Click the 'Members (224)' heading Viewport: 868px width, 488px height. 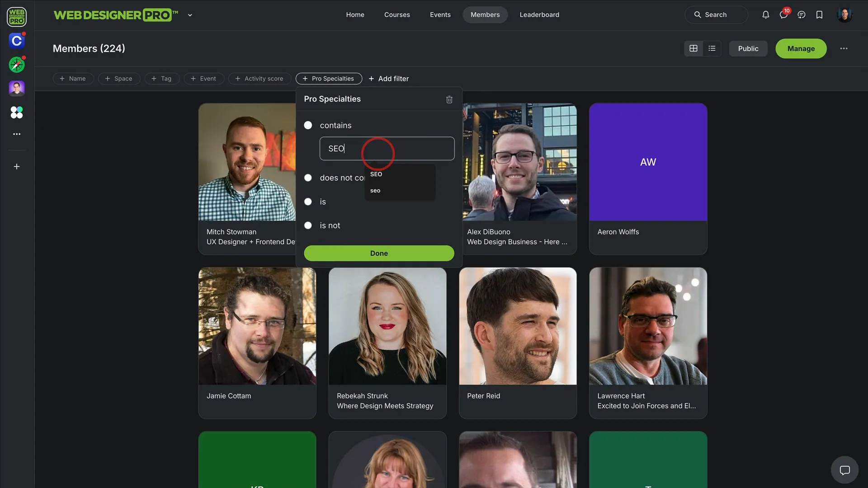89,48
